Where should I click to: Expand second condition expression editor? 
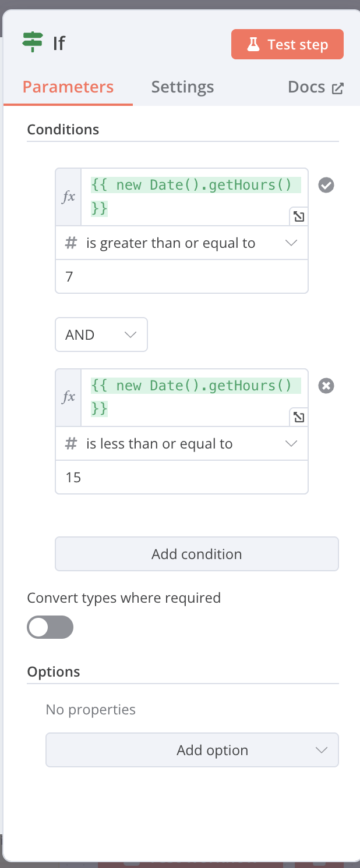pyautogui.click(x=298, y=417)
